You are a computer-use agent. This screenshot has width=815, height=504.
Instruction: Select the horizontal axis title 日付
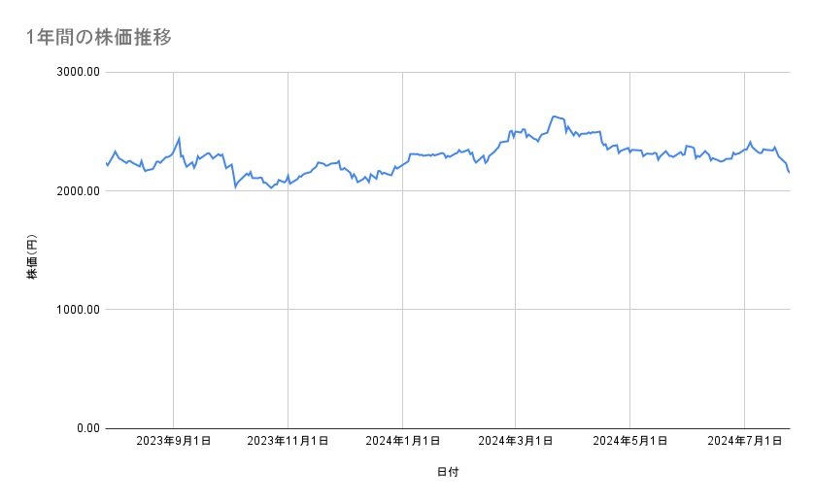pyautogui.click(x=448, y=472)
